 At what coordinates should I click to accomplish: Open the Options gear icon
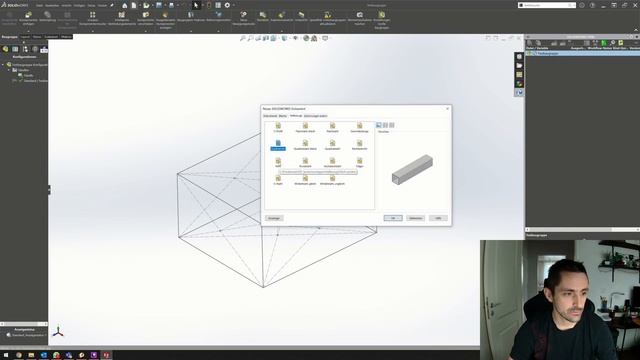pyautogui.click(x=227, y=5)
